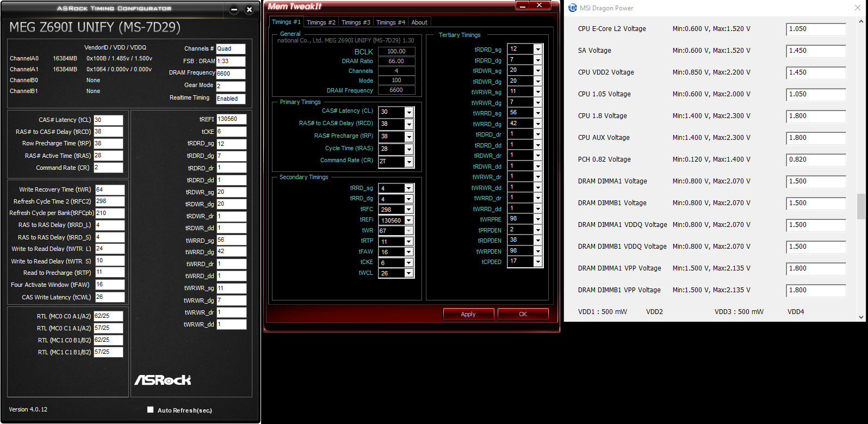Select the Timings #1 tab
868x424 pixels.
286,22
